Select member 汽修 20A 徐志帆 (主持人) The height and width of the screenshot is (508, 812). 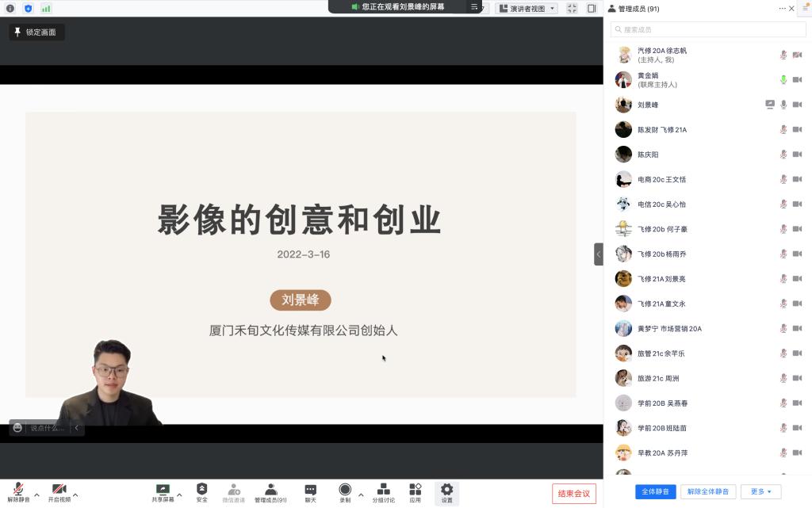click(708, 55)
